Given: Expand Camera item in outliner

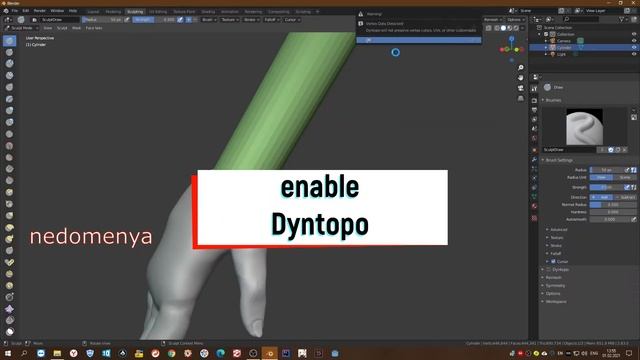Looking at the screenshot, I should 546,41.
